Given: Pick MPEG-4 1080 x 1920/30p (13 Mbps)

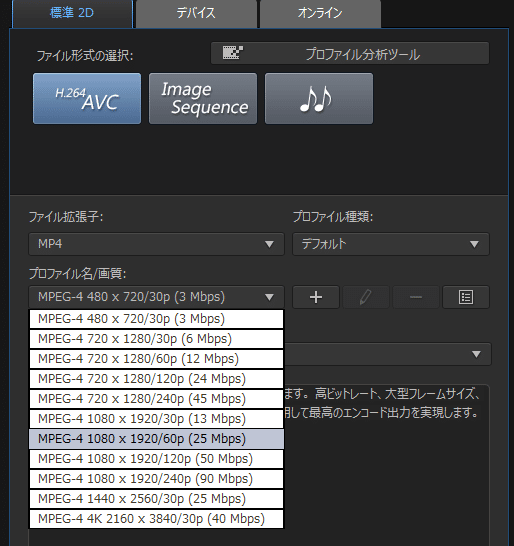Looking at the screenshot, I should [x=156, y=419].
